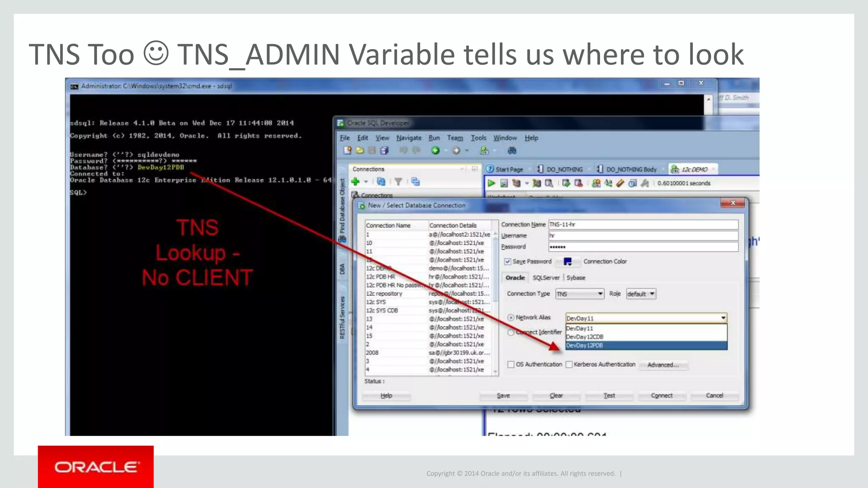Click the To Upper/Lower case icon
The width and height of the screenshot is (868, 488).
[609, 183]
